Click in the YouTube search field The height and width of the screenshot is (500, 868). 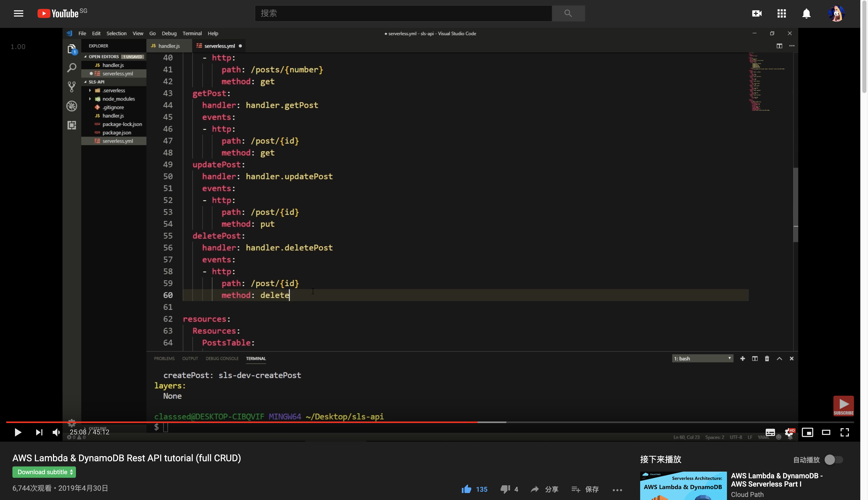tap(403, 13)
